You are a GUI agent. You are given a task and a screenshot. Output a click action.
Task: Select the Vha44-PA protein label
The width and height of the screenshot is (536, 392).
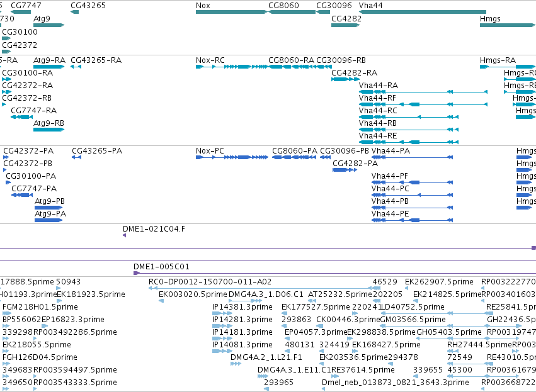391,151
